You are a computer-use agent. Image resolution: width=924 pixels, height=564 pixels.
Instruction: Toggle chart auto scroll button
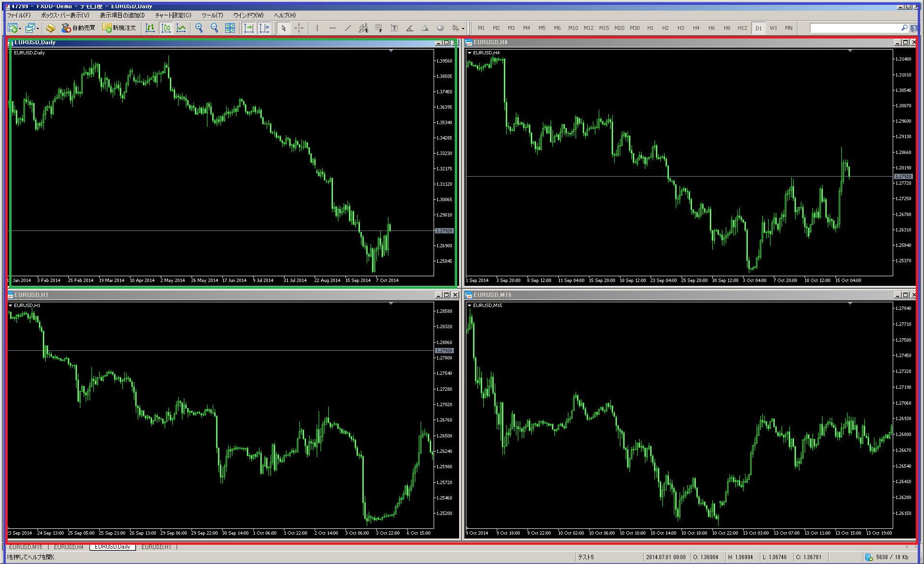pos(248,28)
